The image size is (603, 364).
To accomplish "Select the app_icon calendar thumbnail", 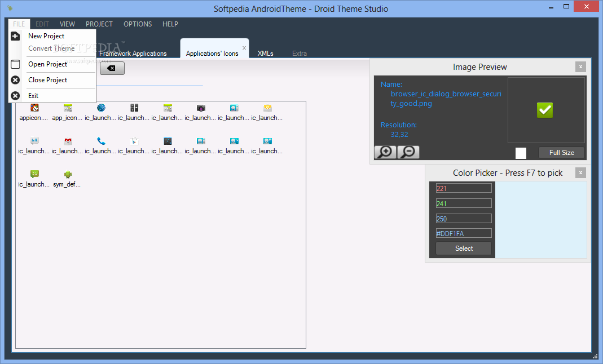I will (68, 108).
